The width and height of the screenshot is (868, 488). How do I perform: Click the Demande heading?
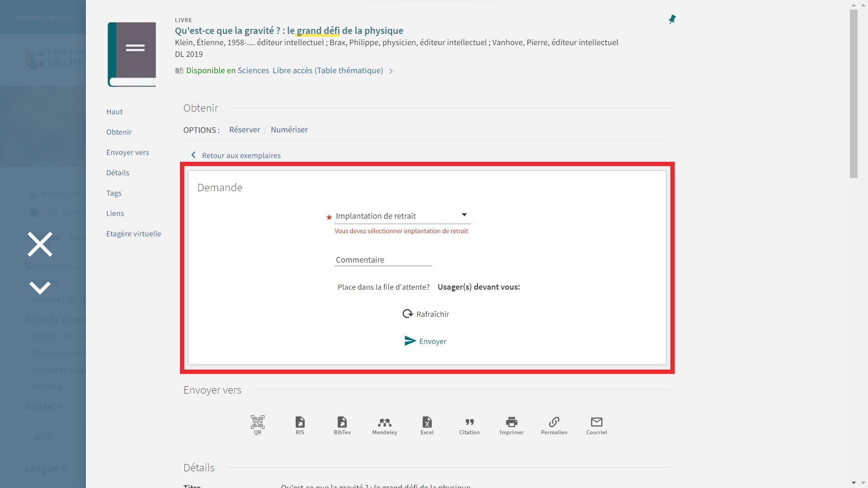pos(220,188)
